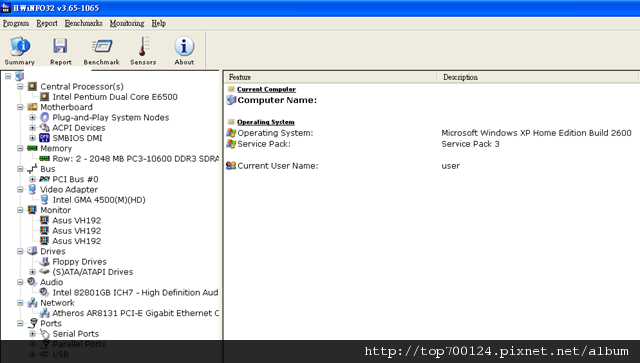Open the Help menu
Image resolution: width=640 pixels, height=363 pixels.
(159, 23)
